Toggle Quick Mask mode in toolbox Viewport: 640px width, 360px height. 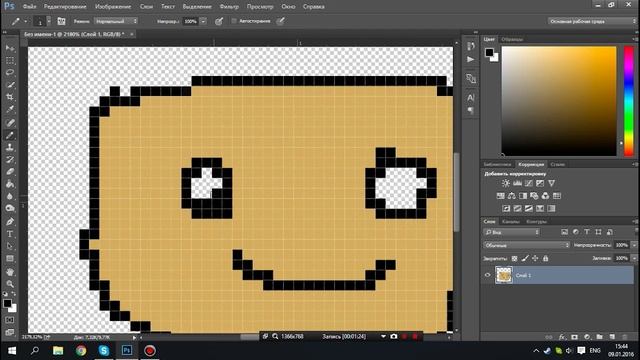[x=10, y=320]
